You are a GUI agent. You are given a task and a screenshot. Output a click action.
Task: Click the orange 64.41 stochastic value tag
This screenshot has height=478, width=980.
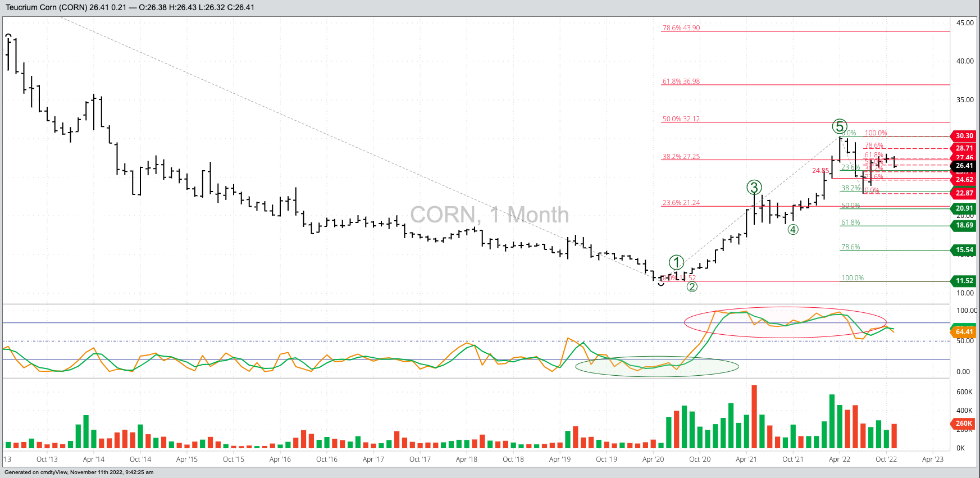(964, 332)
